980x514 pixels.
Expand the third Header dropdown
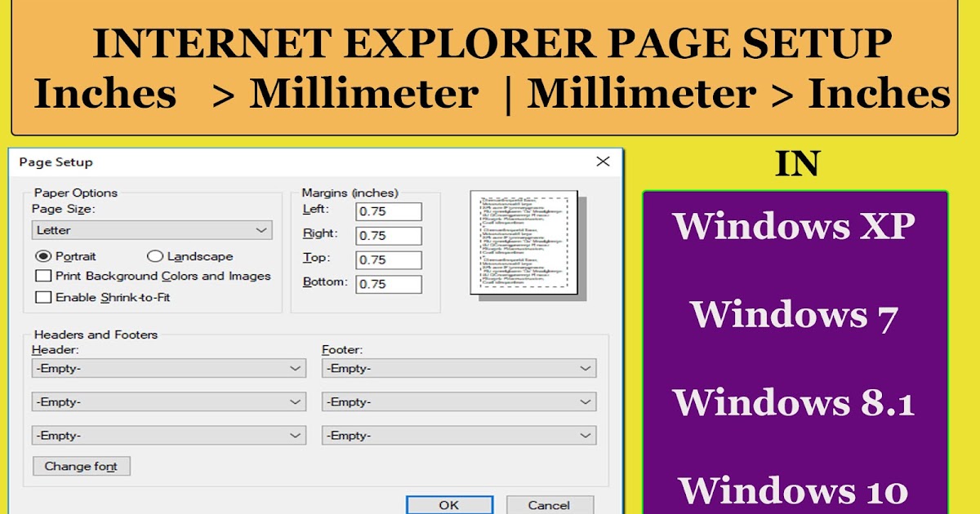(x=167, y=435)
